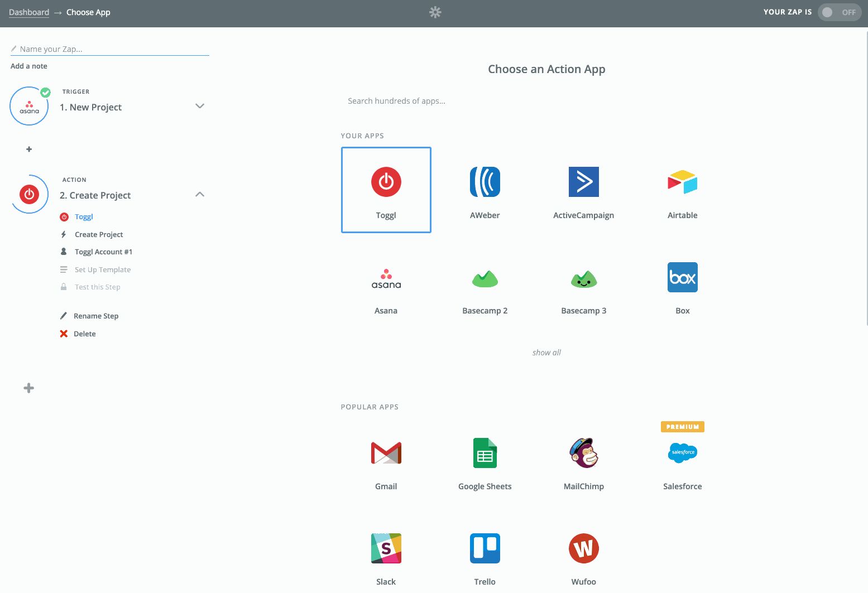Viewport: 868px width, 593px height.
Task: Click the lightning bolt Create Project icon
Action: [x=64, y=234]
